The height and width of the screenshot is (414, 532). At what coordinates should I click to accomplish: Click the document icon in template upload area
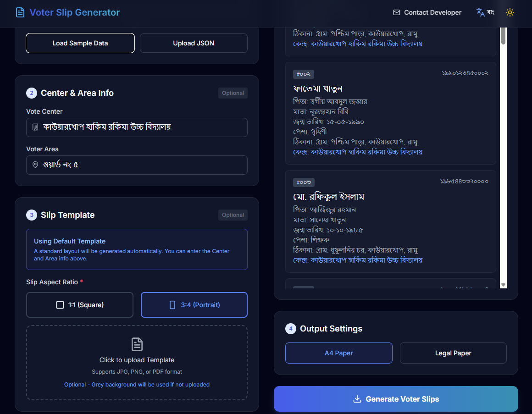(137, 344)
